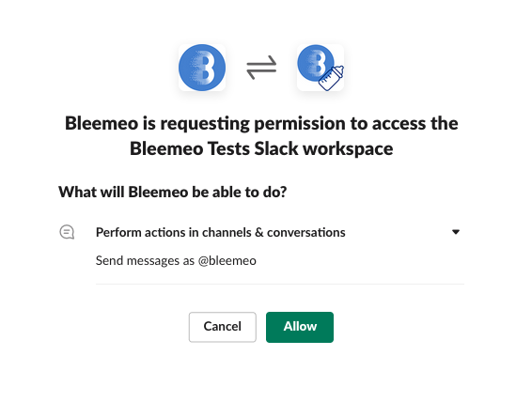
Task: Click the word 'Cancel' on the white button
Action: (222, 327)
